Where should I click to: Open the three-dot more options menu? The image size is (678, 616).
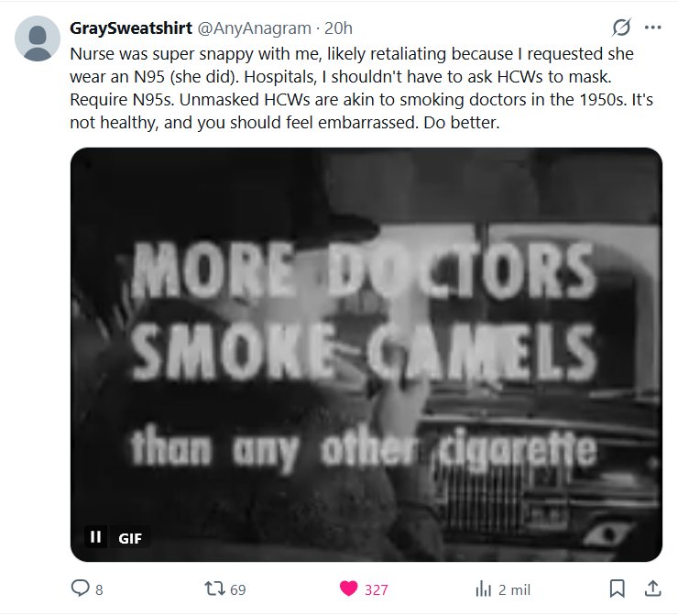click(x=652, y=27)
